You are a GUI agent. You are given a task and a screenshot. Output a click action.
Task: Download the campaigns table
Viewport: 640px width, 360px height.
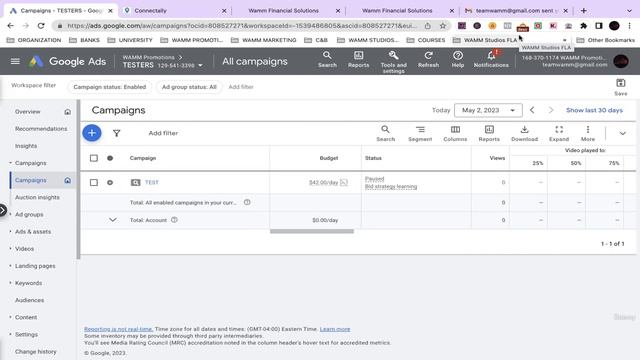[x=524, y=133]
